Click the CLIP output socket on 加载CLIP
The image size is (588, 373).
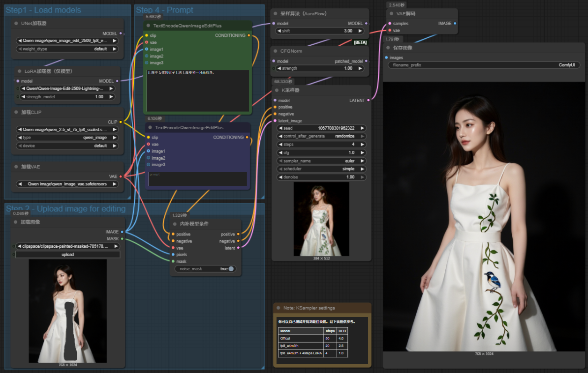(x=121, y=122)
